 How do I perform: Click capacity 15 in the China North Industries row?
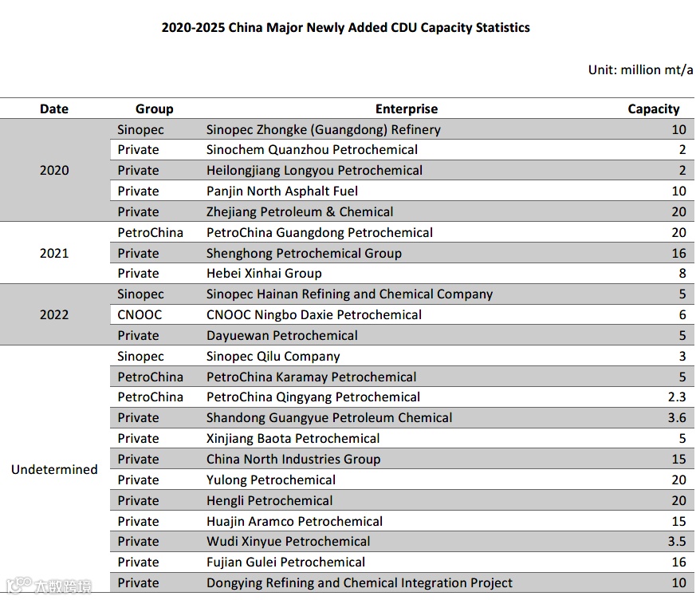click(678, 460)
